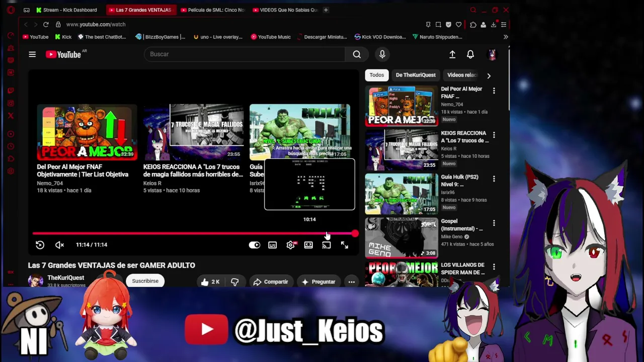
Task: Unmute the video volume
Action: point(59,245)
